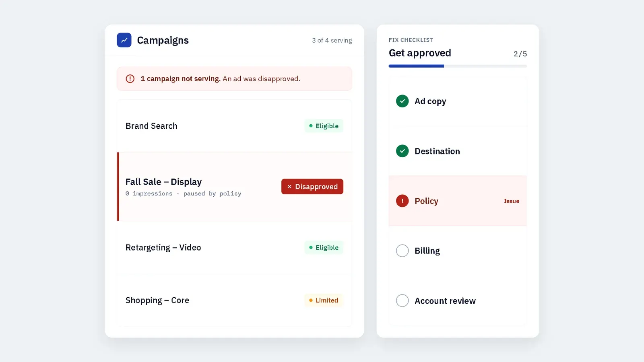Tick the empty circle beside Billing
Viewport: 644px width, 362px height.
tap(402, 251)
